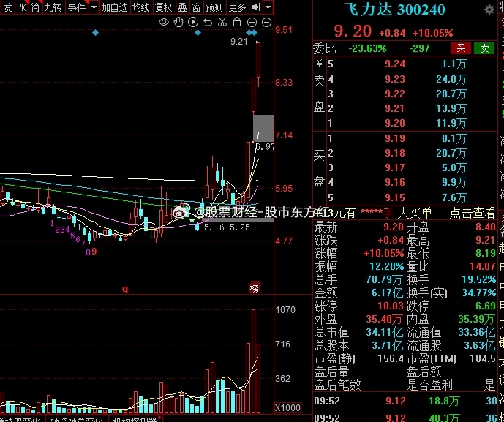Zoom in with the plus icon

pyautogui.click(x=249, y=22)
